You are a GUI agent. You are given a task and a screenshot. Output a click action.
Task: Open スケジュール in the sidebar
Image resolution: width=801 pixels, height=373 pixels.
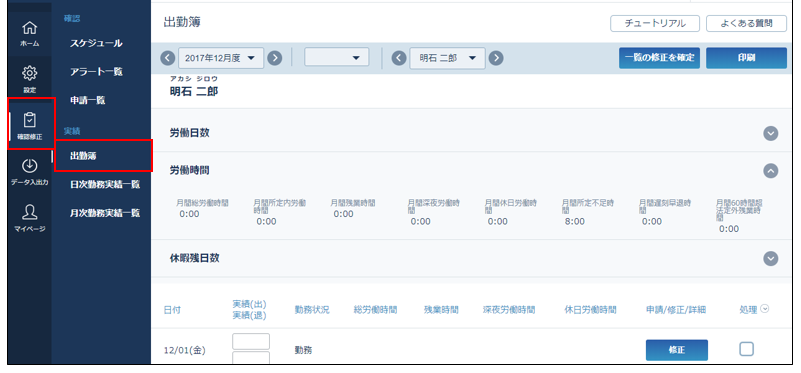click(96, 43)
